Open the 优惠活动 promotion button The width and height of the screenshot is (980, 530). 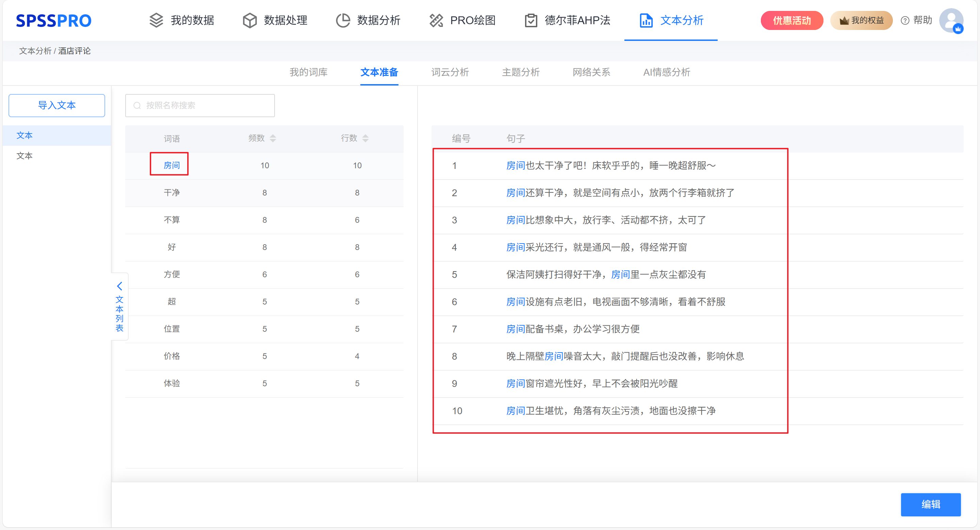[792, 20]
